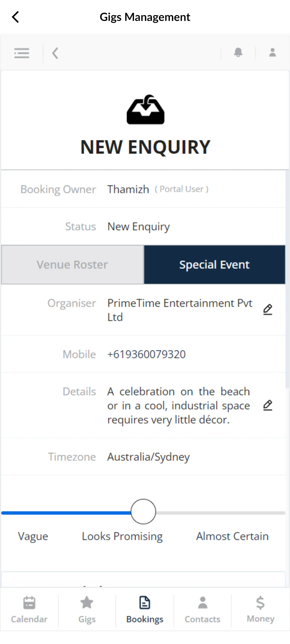
Task: Edit the Details text with the pencil icon
Action: [268, 405]
